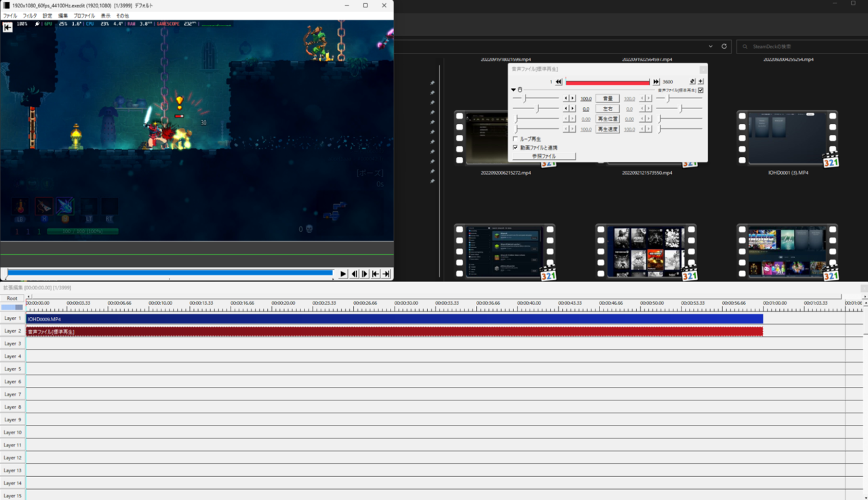
Task: Jump to the first frame button
Action: pos(376,274)
